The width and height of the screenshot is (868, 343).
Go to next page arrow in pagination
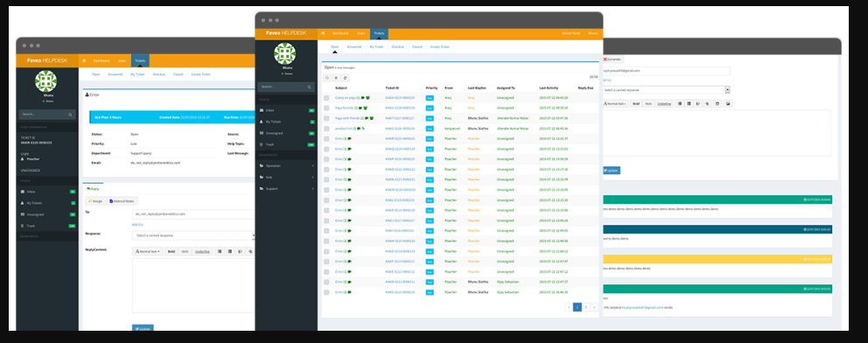594,307
